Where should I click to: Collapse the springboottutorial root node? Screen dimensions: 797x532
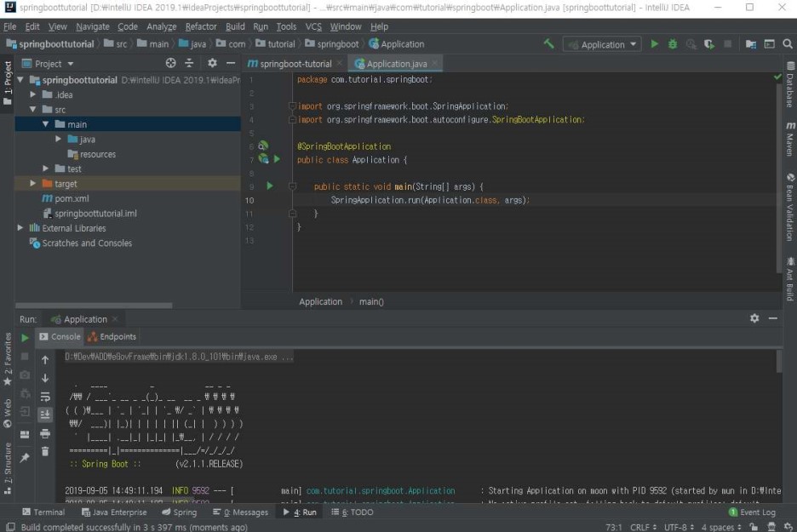20,79
